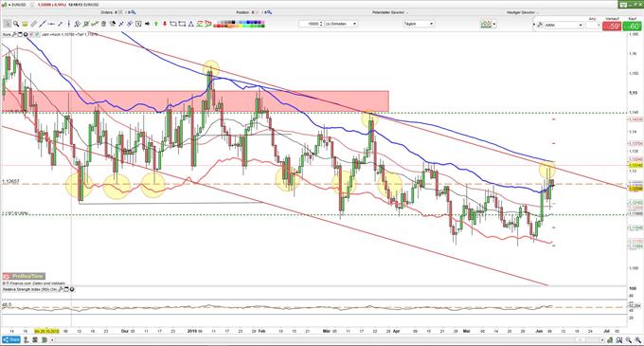Click the price panel window icon
644x346 pixels.
[20, 34]
